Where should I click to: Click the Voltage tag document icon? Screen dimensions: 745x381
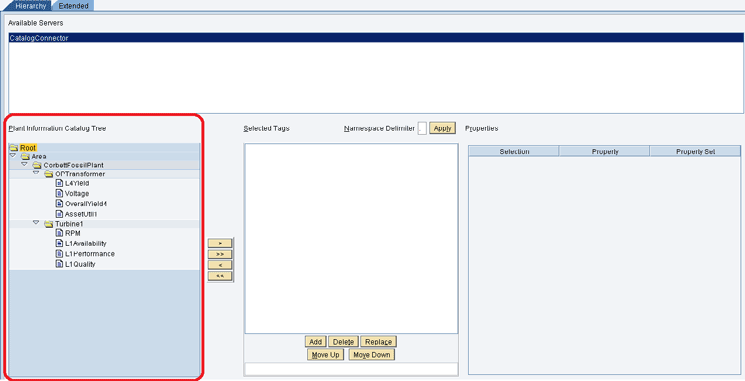coord(59,193)
